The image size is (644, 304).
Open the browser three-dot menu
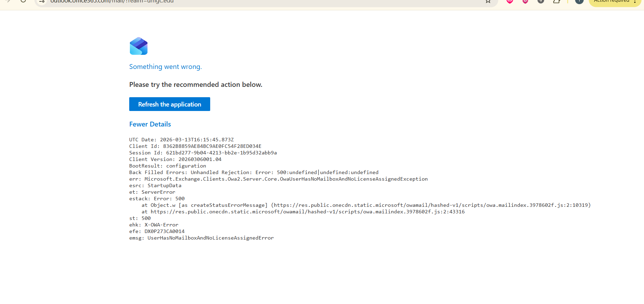coord(635,1)
